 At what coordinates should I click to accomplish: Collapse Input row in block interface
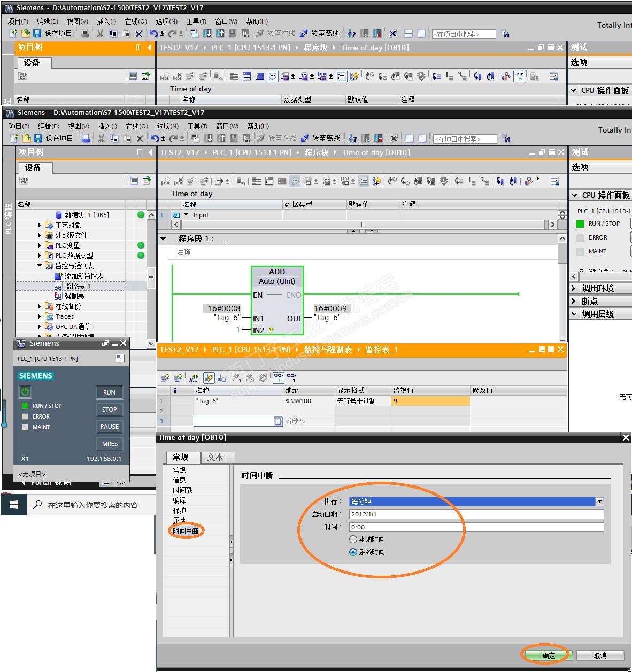tap(186, 215)
